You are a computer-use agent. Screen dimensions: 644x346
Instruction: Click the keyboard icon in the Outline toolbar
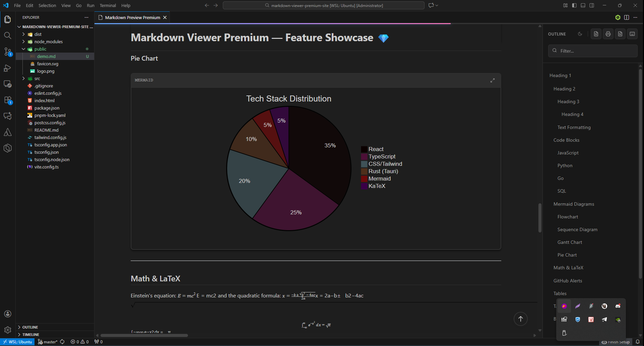click(x=632, y=33)
